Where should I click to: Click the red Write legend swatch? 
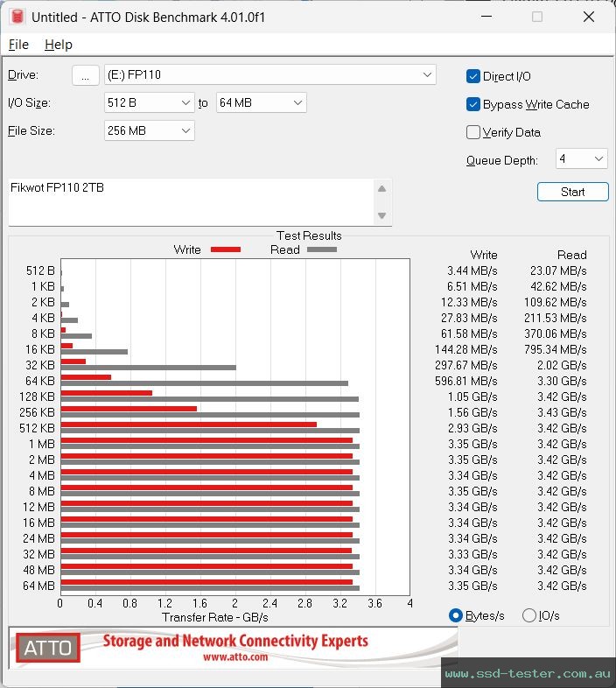[226, 249]
